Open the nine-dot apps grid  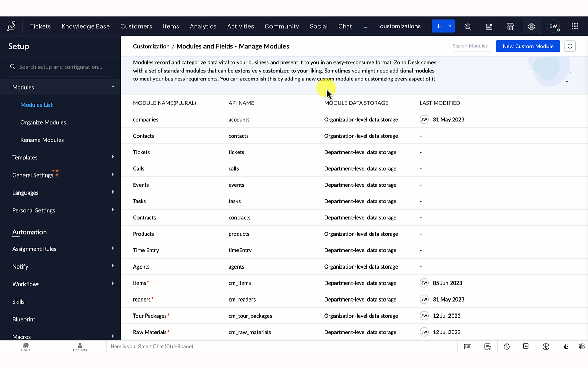pos(575,26)
